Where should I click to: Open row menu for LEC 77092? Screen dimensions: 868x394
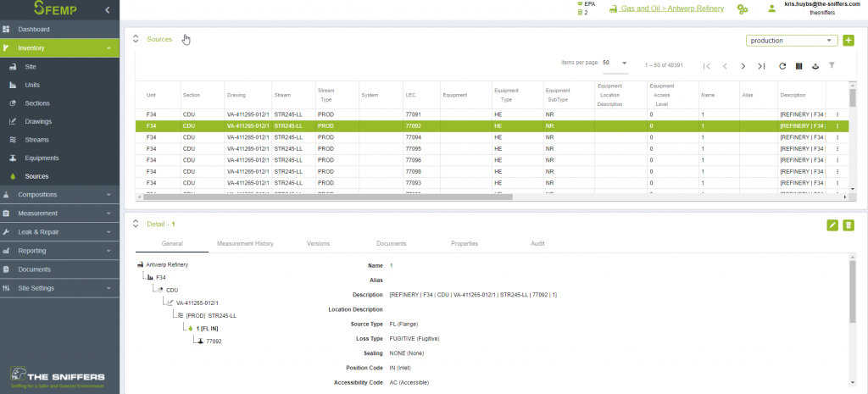[837, 126]
